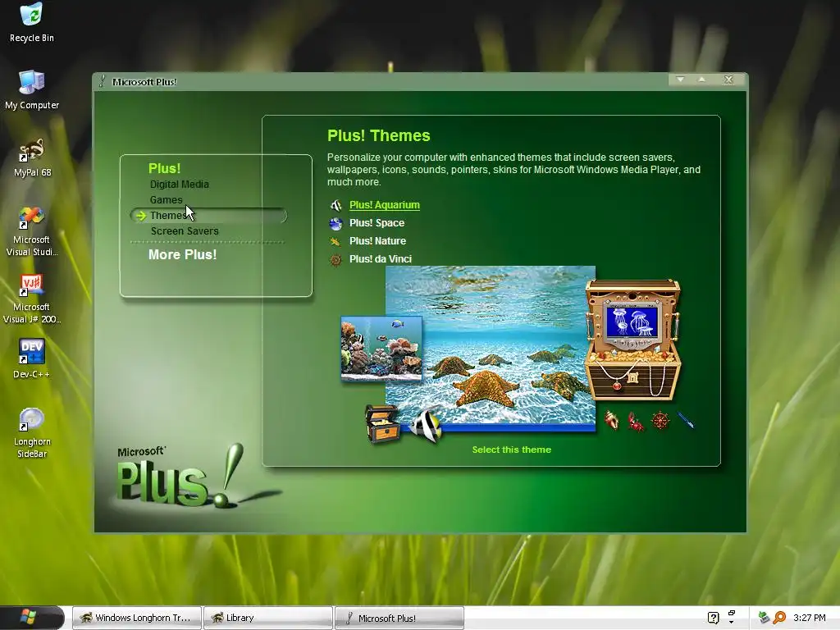Click the 3:27 PM system clock

tap(809, 618)
